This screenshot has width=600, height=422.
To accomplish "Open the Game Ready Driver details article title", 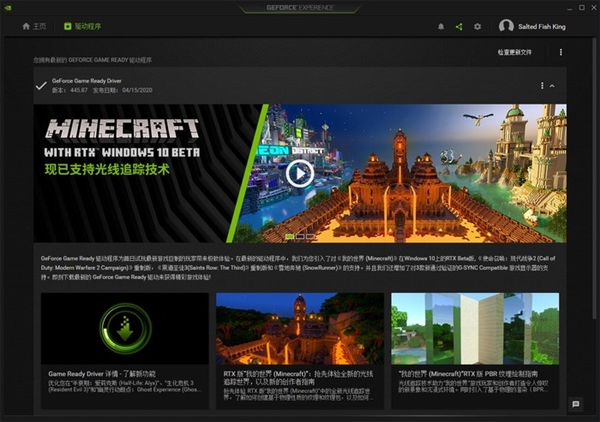I will point(102,374).
